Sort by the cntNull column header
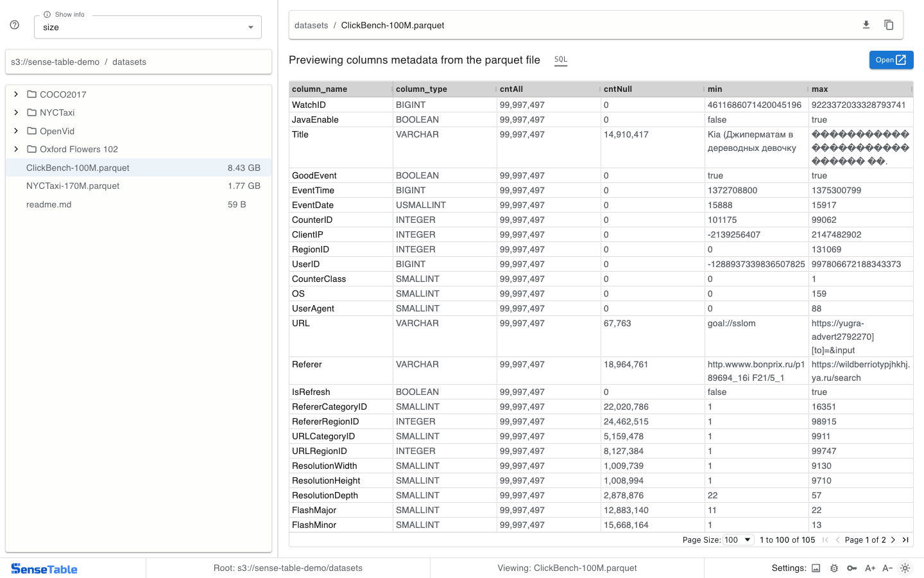Screen dimensions: 924x578 click(x=618, y=89)
